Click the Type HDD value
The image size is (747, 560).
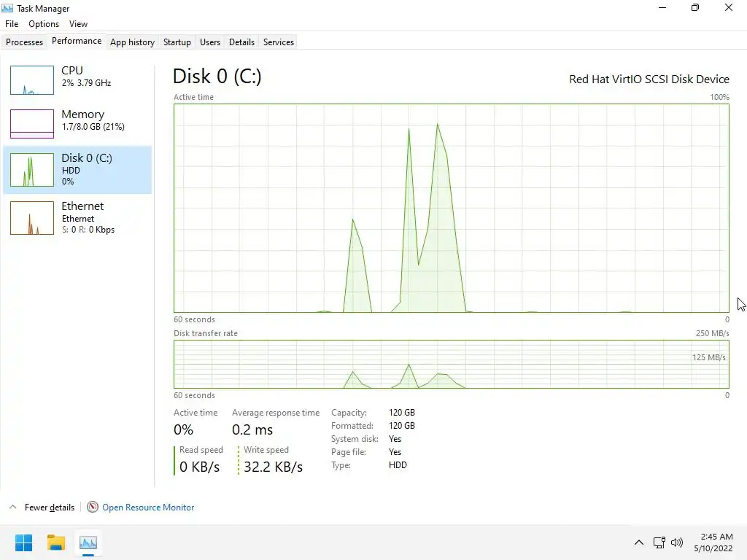398,465
